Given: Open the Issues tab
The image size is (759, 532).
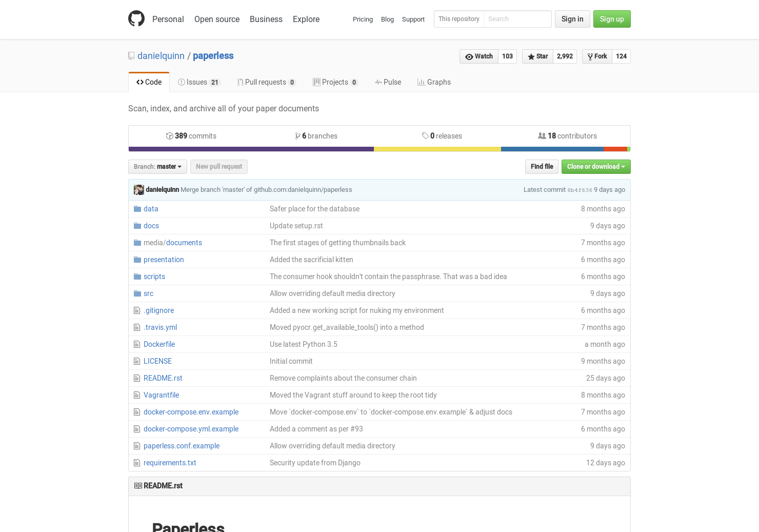Looking at the screenshot, I should click(x=199, y=82).
